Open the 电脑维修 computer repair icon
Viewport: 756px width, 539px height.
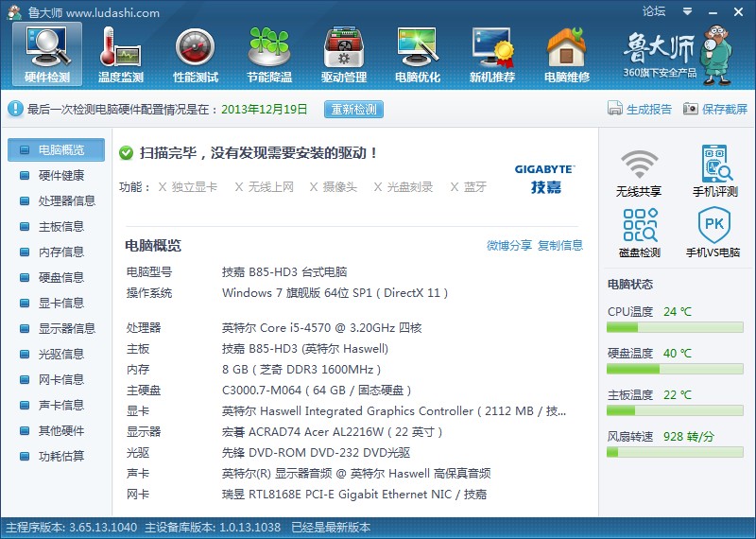[566, 53]
